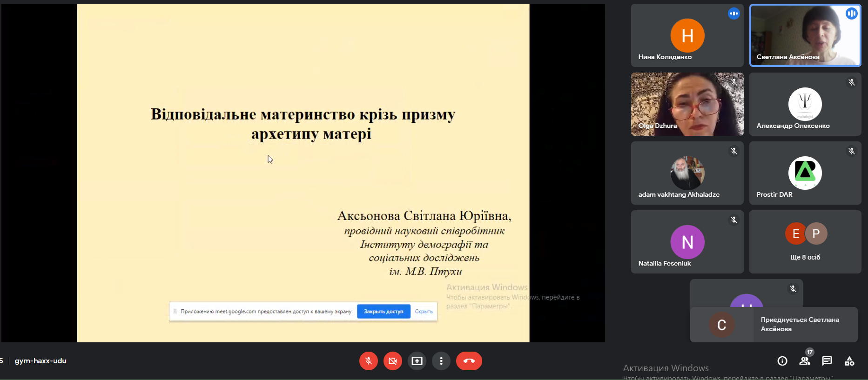Click the join notification for Светлана Аксёнова
This screenshot has height=380, width=868.
click(774, 325)
